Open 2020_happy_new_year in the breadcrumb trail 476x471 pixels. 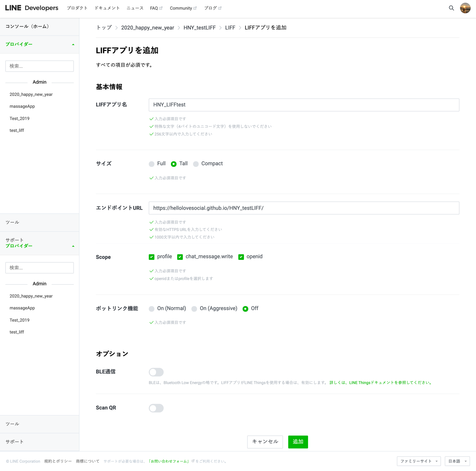coord(147,28)
